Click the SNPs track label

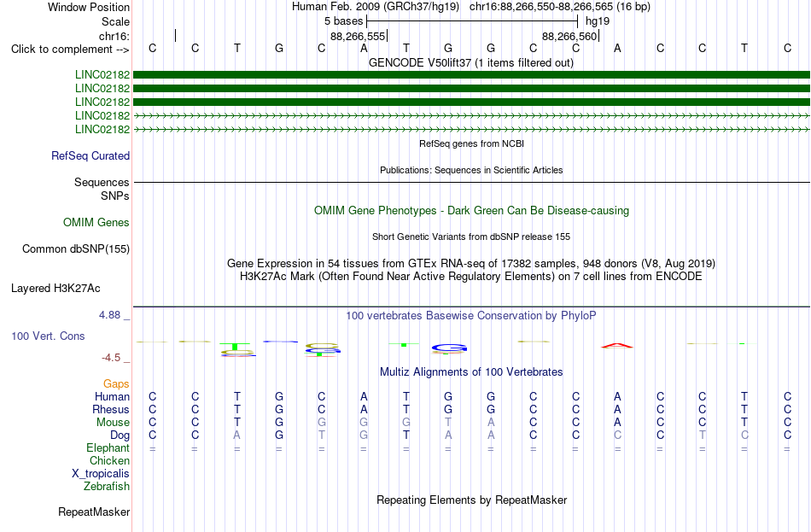[x=115, y=196]
